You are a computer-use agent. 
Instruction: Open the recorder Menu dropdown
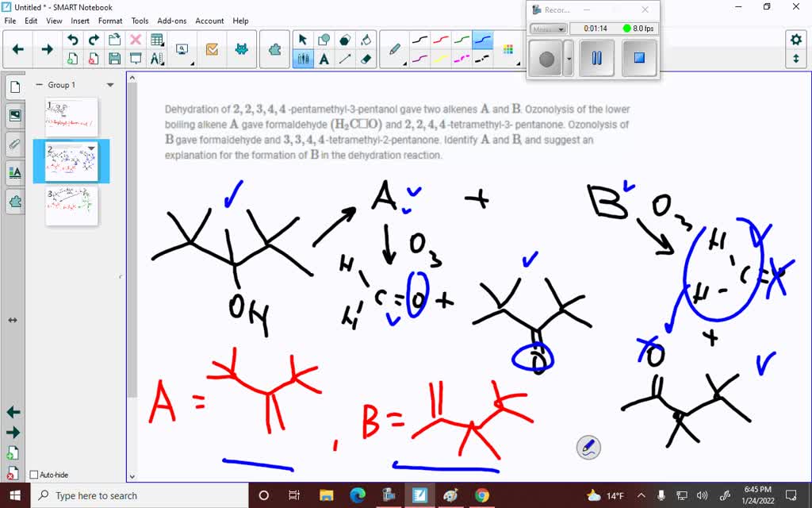pyautogui.click(x=549, y=29)
